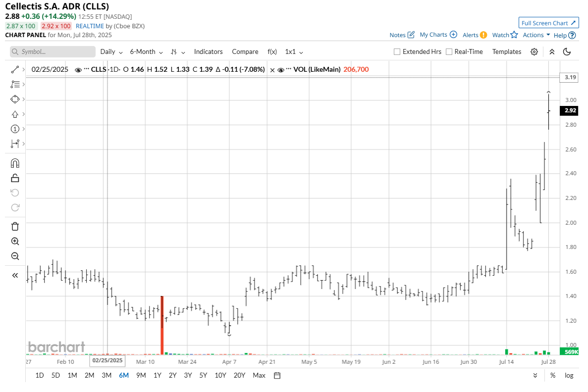The height and width of the screenshot is (392, 588).
Task: Open the Alerts link
Action: tap(470, 35)
